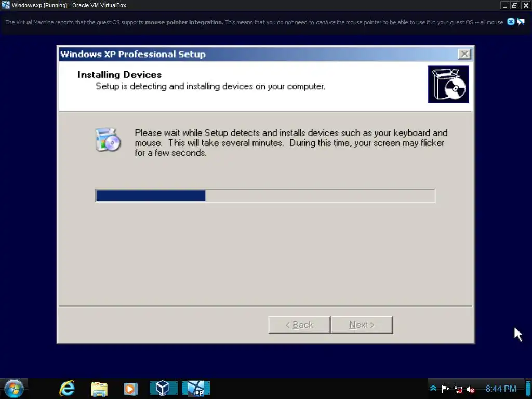The width and height of the screenshot is (532, 399).
Task: Open Internet Explorer from the taskbar
Action: click(x=67, y=389)
